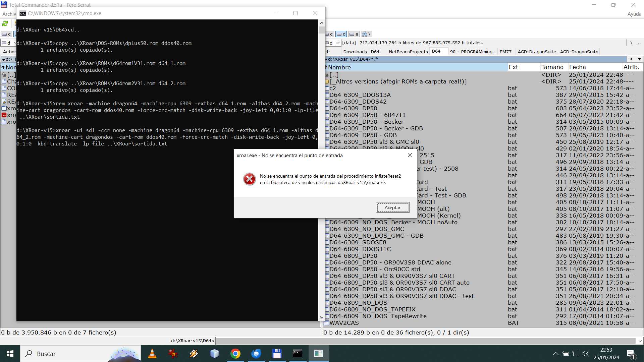
Task: Toggle sort order on the Fecha column
Action: click(578, 67)
